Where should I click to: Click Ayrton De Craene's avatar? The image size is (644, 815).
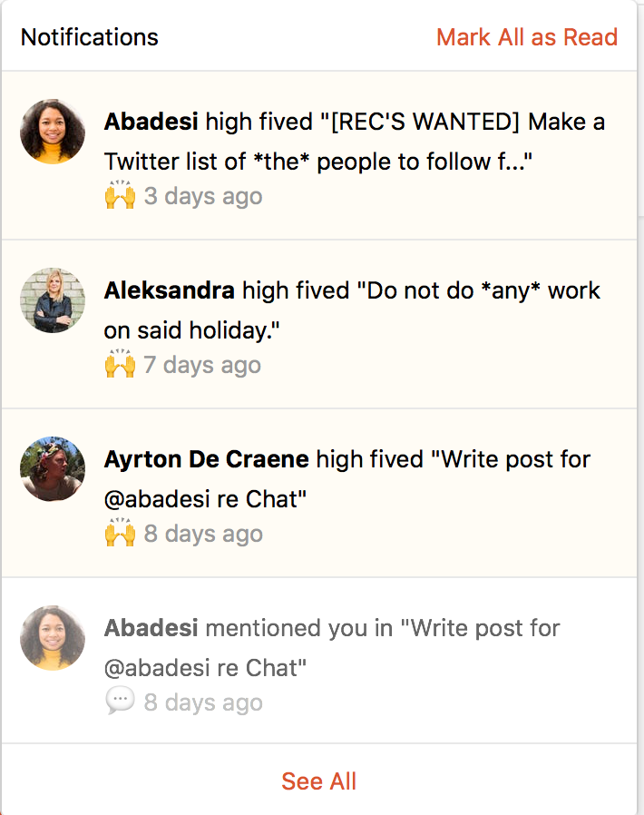click(x=53, y=469)
